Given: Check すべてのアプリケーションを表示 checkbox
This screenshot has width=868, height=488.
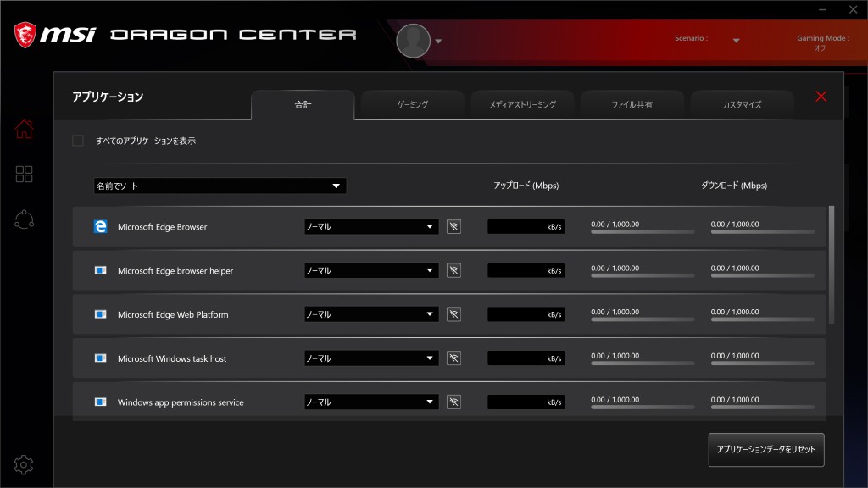Looking at the screenshot, I should point(78,141).
